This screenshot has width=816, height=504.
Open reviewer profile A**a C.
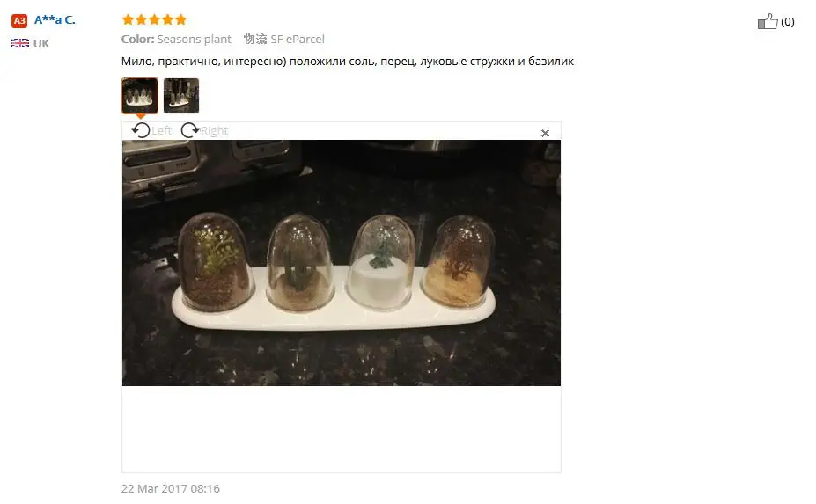click(x=55, y=19)
